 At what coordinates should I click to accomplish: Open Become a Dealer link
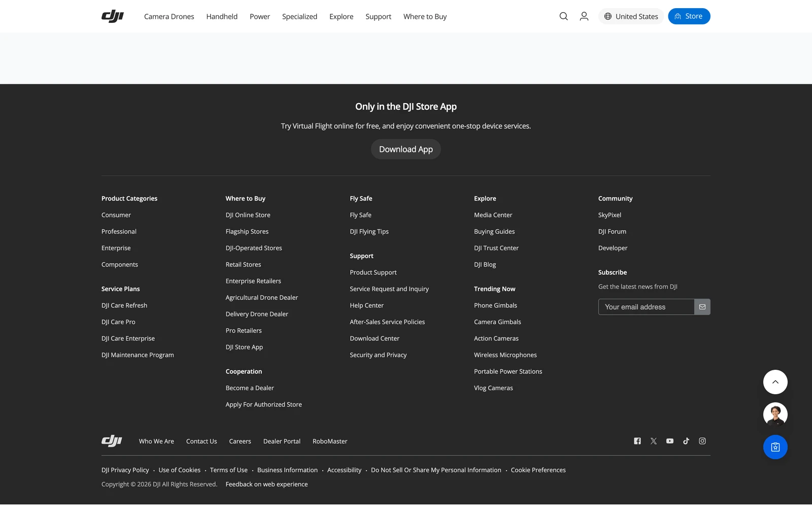pyautogui.click(x=250, y=388)
